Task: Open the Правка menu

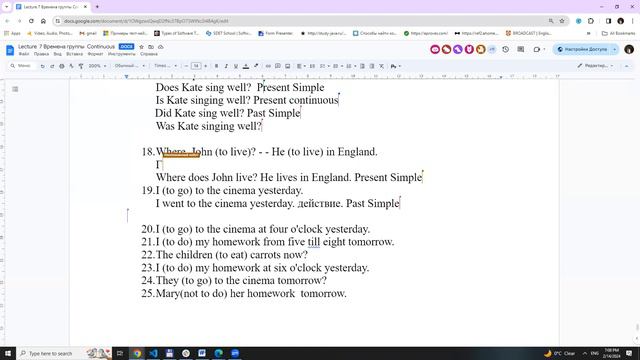Action: (41, 54)
